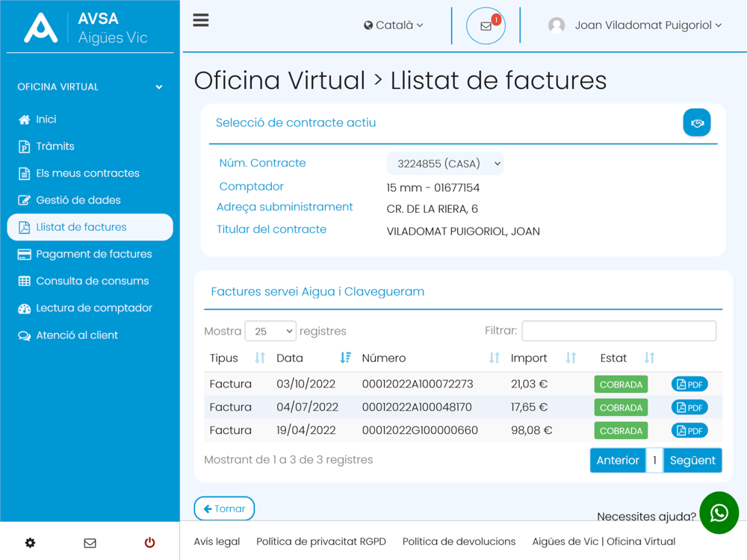Sort table by Número column arrows
This screenshot has height=560, width=747.
tap(494, 358)
